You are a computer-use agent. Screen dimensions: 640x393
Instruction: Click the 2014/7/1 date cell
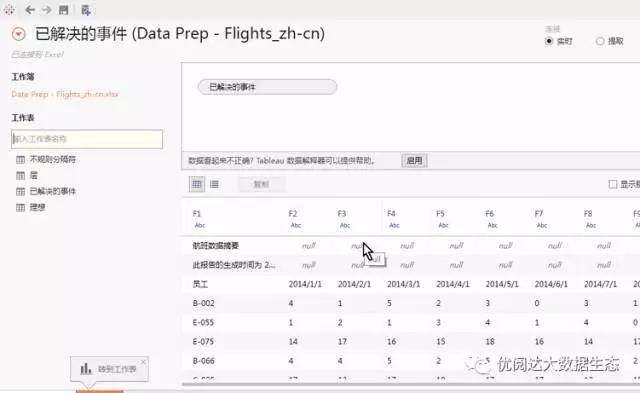click(x=600, y=284)
